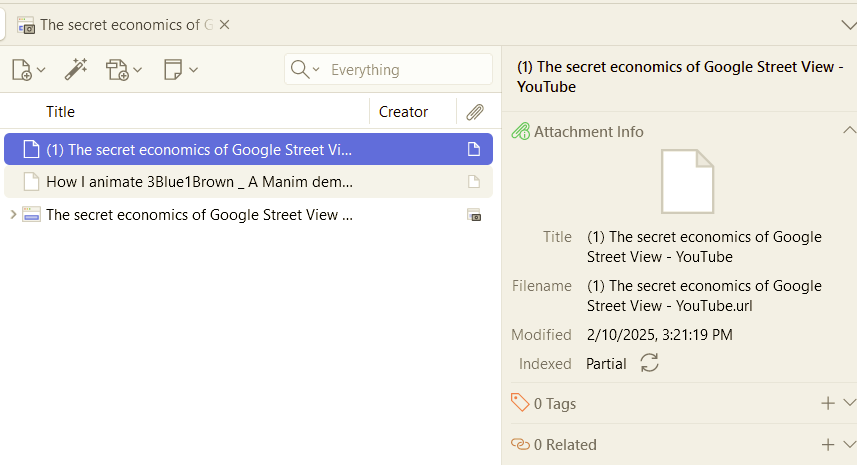Viewport: 857px width, 465px height.
Task: Open dropdown arrow next to New Item
Action: (40, 70)
